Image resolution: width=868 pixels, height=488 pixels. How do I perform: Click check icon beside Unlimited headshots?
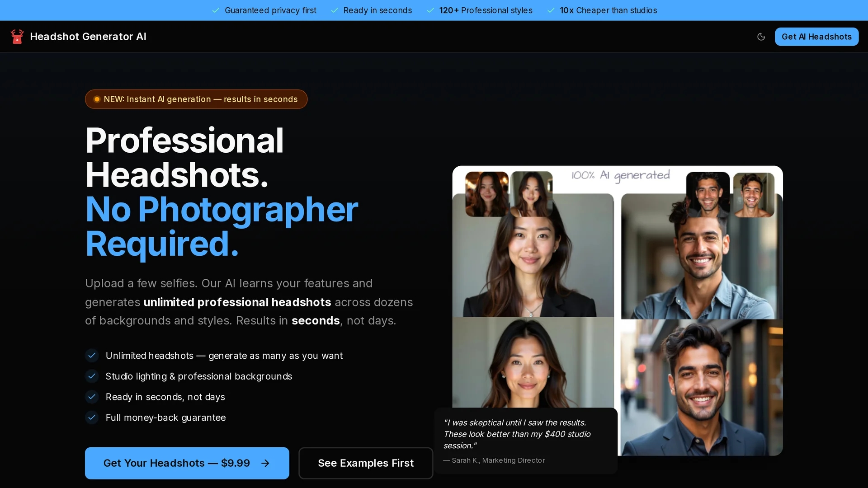[x=92, y=356]
